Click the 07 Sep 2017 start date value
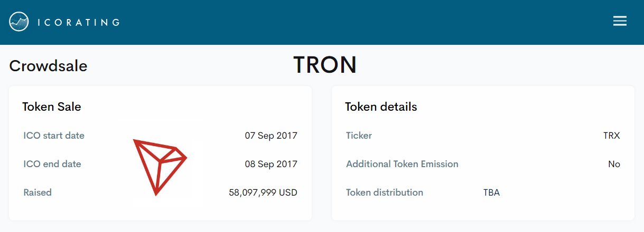The width and height of the screenshot is (644, 232). (271, 136)
